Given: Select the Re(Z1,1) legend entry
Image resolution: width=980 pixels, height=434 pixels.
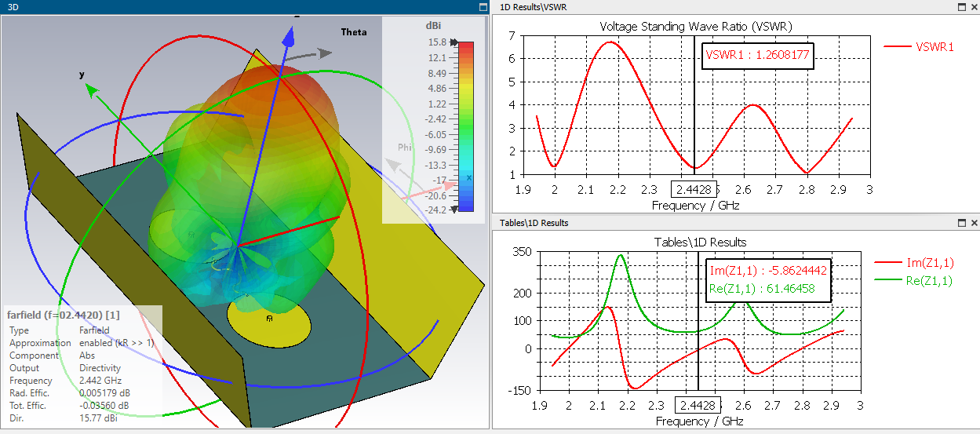Looking at the screenshot, I should [913, 281].
